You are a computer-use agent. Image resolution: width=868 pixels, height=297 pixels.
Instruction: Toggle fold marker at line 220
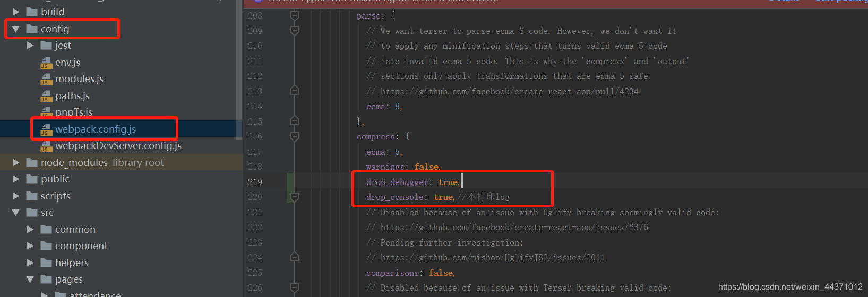(295, 197)
